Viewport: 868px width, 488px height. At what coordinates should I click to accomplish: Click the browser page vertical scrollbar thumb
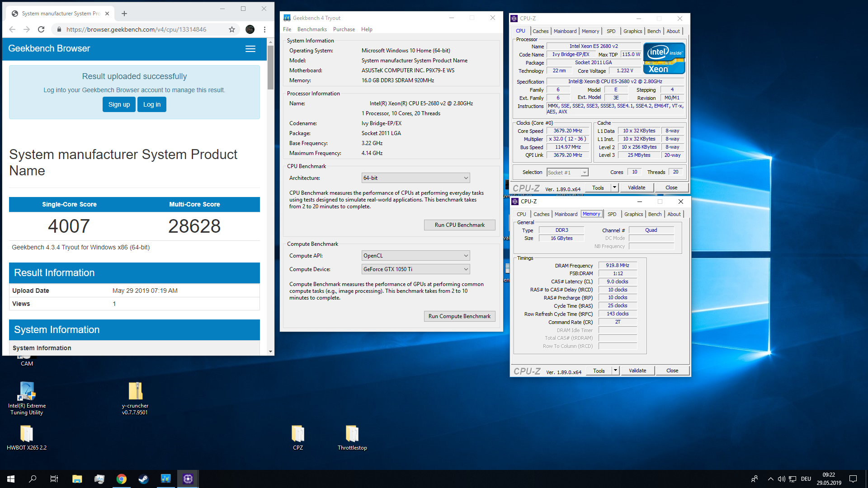(x=270, y=68)
